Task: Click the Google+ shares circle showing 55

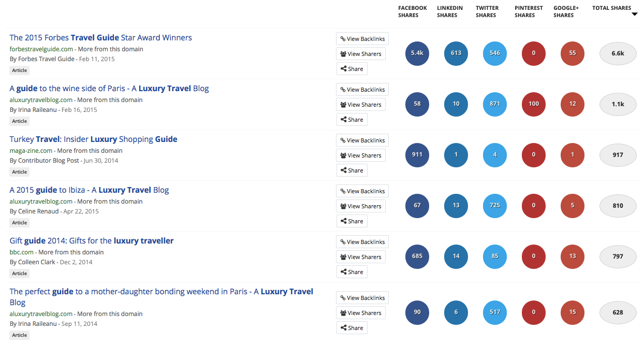Action: [x=573, y=53]
